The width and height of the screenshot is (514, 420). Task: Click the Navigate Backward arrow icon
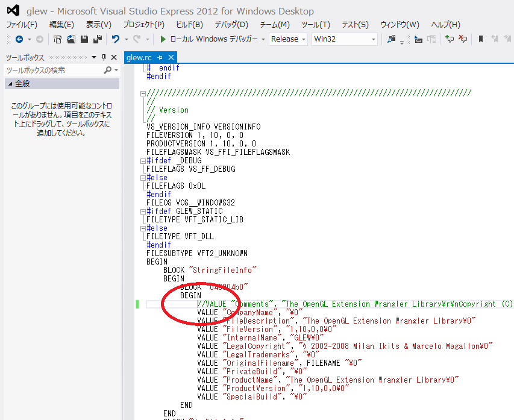click(x=19, y=39)
